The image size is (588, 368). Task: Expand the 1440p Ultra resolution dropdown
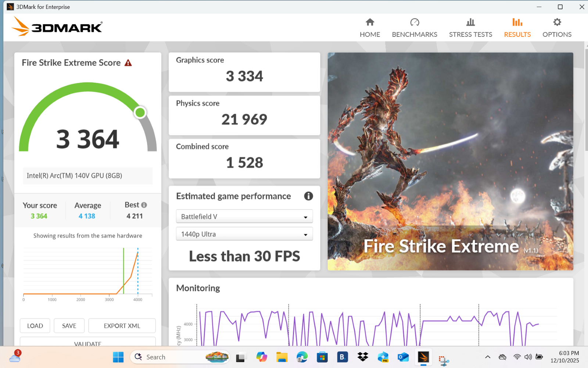244,234
